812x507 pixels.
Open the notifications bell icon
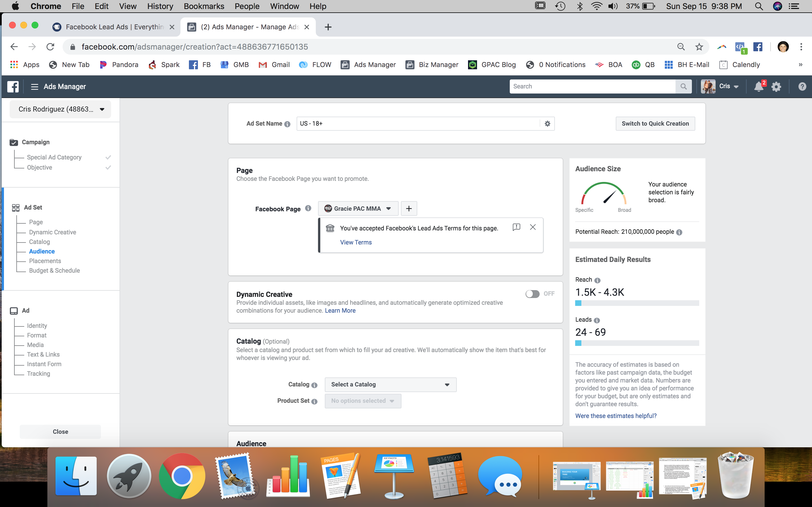[758, 86]
